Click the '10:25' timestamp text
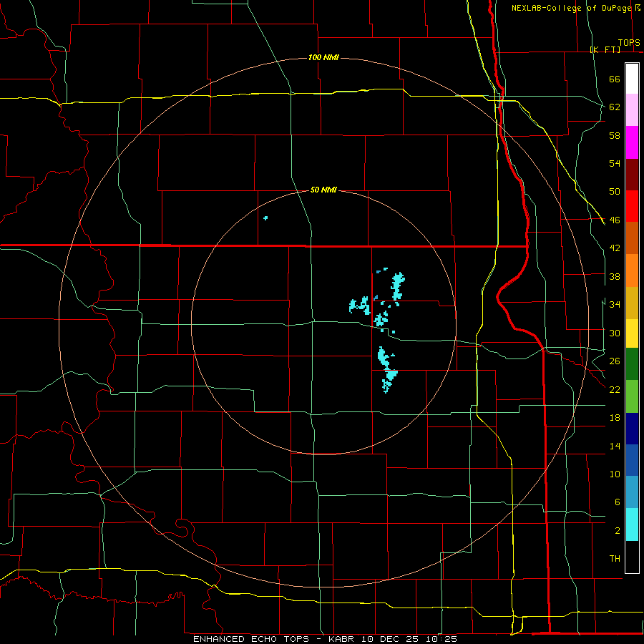 click(x=441, y=639)
